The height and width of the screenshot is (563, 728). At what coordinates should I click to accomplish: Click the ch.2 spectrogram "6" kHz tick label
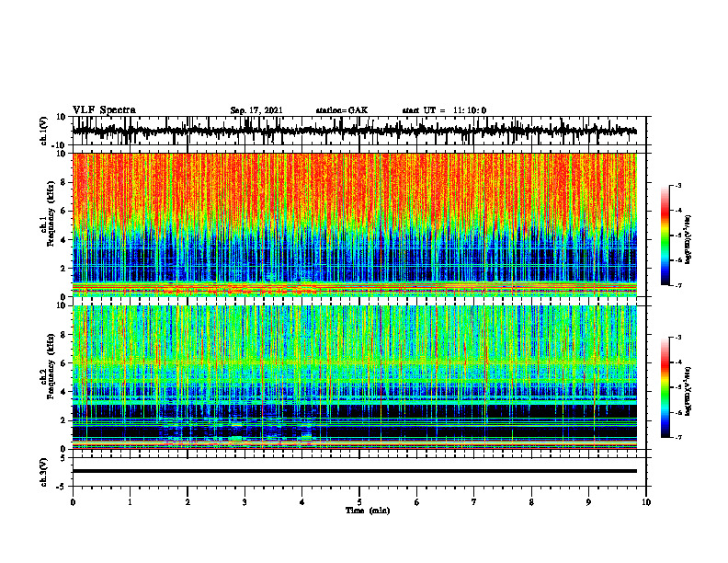click(x=63, y=363)
